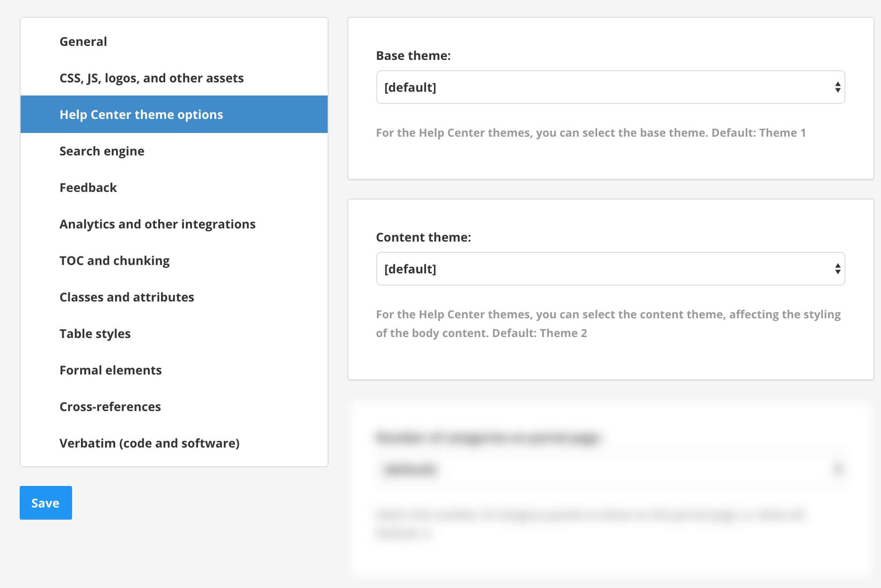
Task: Open the Base theme dropdown
Action: coord(609,87)
